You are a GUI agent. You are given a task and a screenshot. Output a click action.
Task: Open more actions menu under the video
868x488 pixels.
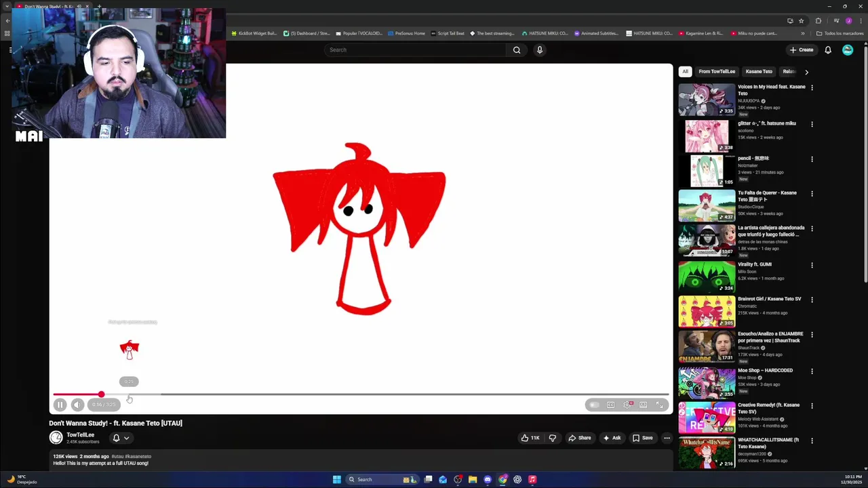coord(667,438)
